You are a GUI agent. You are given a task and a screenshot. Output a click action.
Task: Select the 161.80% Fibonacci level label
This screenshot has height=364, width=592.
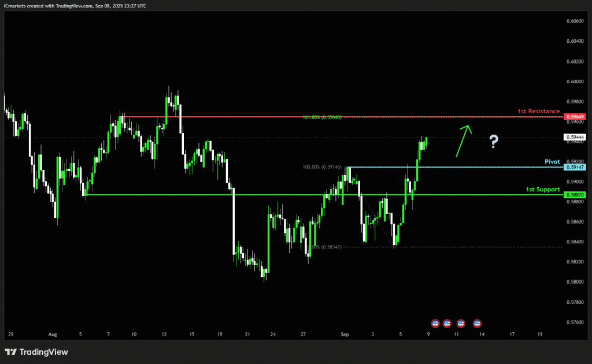point(322,117)
